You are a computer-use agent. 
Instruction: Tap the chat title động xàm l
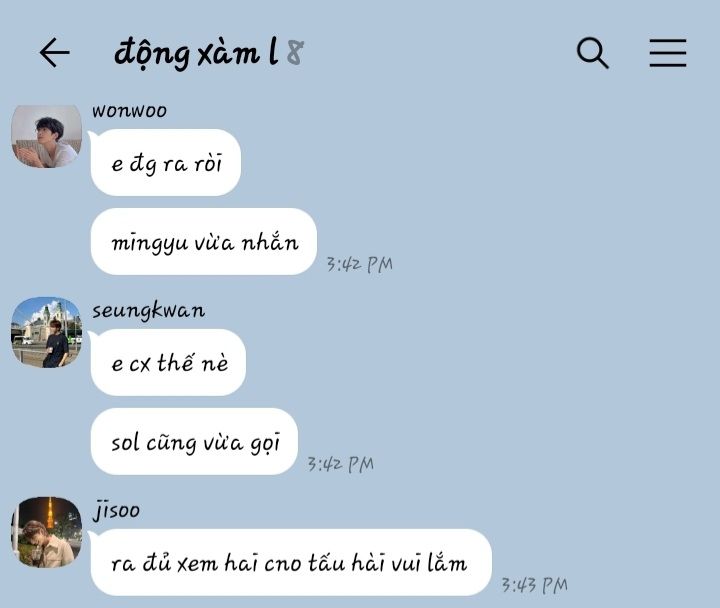(x=196, y=53)
